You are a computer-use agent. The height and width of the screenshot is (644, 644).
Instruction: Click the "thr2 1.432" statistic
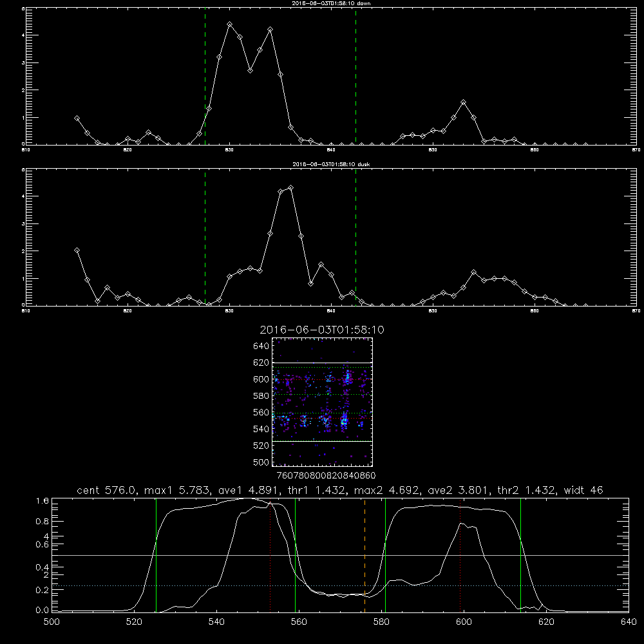pos(527,490)
